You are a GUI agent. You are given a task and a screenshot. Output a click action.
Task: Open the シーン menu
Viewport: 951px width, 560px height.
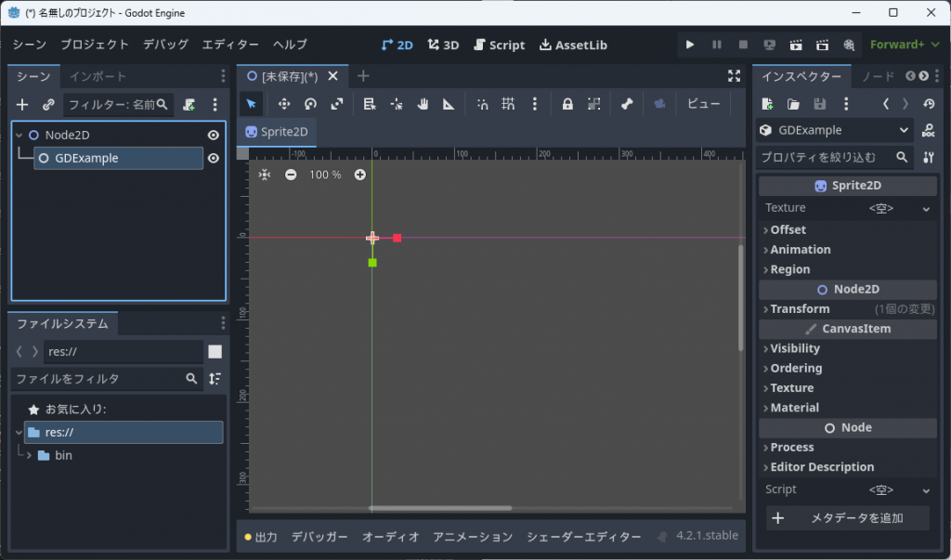30,45
